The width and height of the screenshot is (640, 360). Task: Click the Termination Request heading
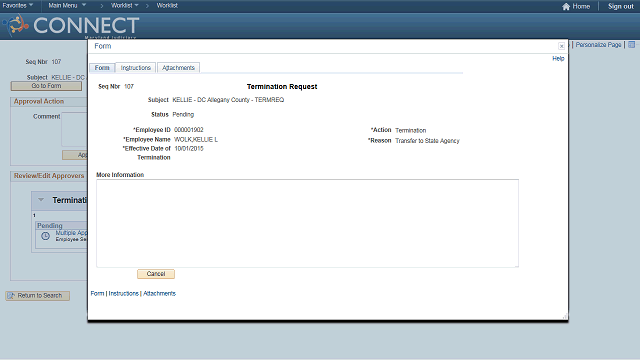pyautogui.click(x=282, y=87)
